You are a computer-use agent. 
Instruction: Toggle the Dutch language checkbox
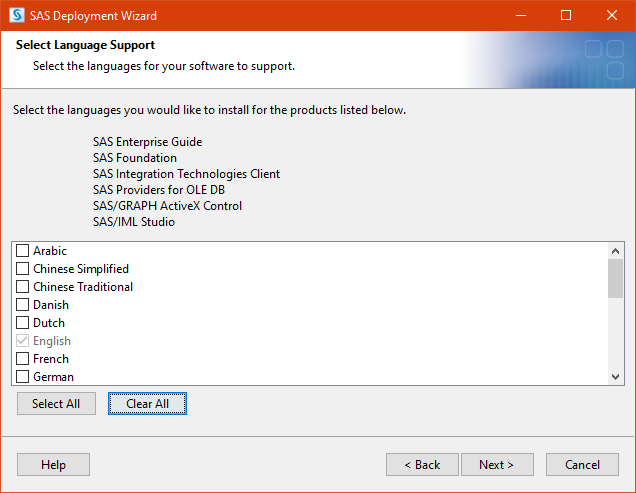[23, 323]
